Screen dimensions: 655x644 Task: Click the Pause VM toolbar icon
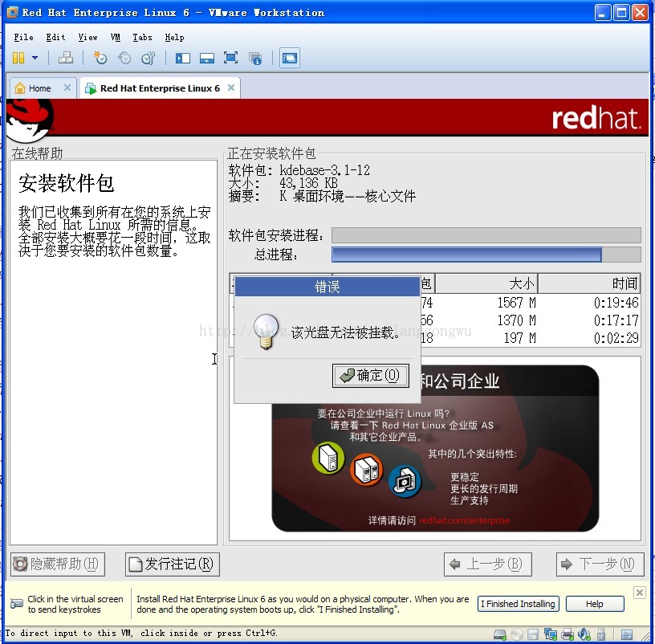tap(18, 58)
